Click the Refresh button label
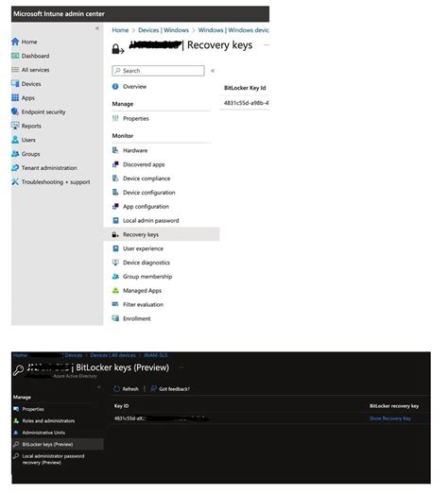The height and width of the screenshot is (494, 448). [130, 389]
